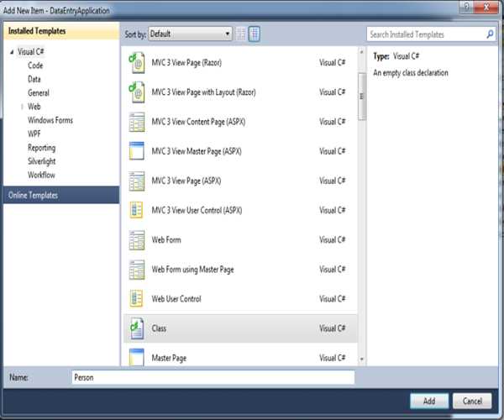Switch to small icons list view

tap(242, 34)
